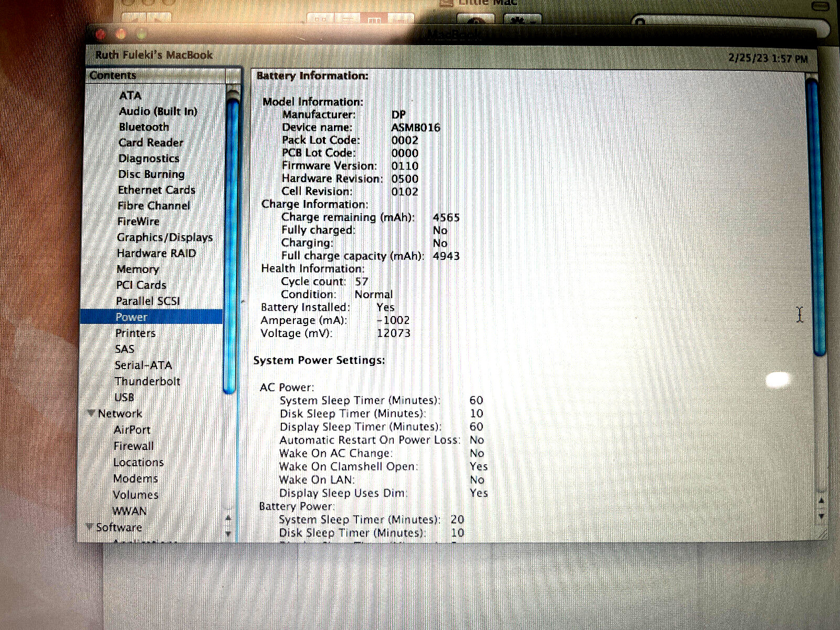The image size is (840, 630).
Task: Select Volumes under Network
Action: pyautogui.click(x=135, y=495)
